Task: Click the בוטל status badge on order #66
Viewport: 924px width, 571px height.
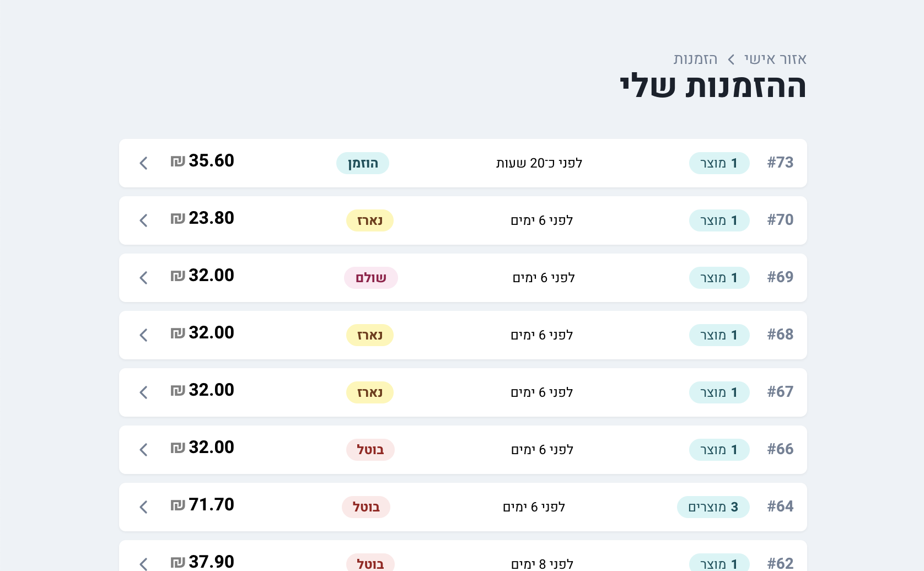Action: tap(370, 450)
